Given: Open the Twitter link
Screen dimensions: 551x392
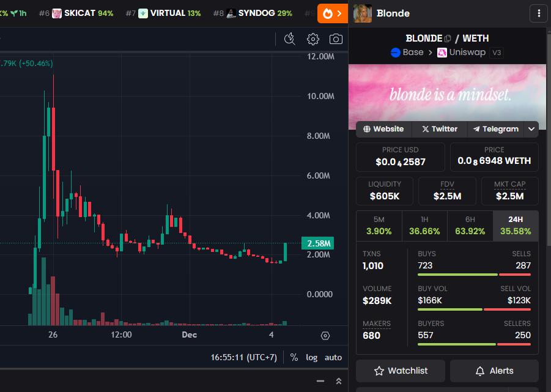Looking at the screenshot, I should coord(439,129).
